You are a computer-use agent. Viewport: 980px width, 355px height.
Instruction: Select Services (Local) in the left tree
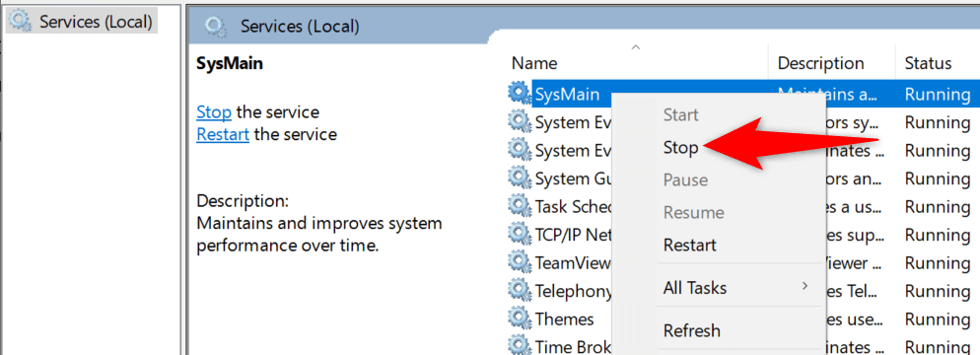point(97,22)
